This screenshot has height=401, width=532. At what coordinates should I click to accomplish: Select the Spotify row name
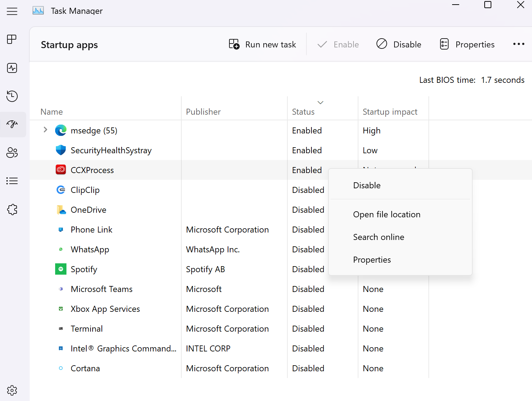coord(84,269)
